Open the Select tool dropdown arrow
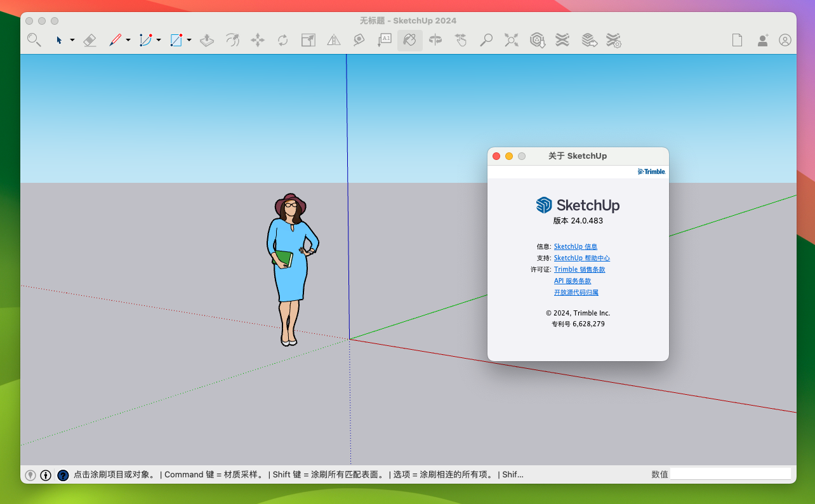This screenshot has height=504, width=815. coord(72,40)
